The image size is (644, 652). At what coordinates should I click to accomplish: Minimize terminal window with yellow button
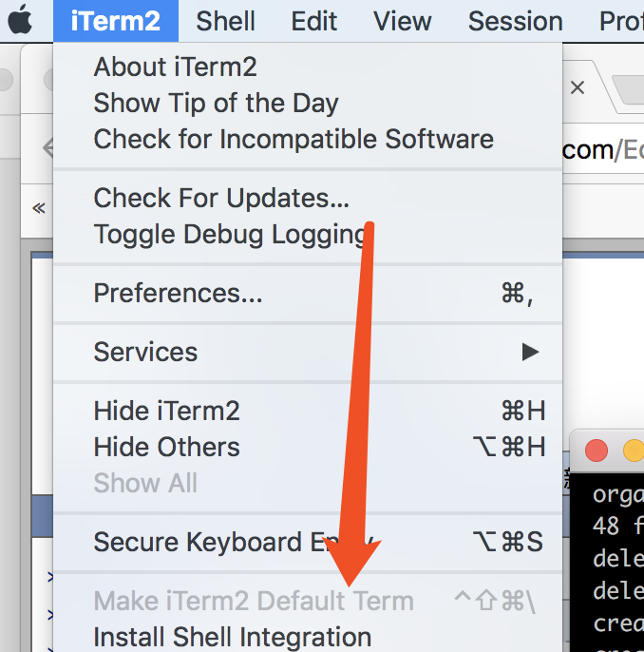[x=633, y=450]
